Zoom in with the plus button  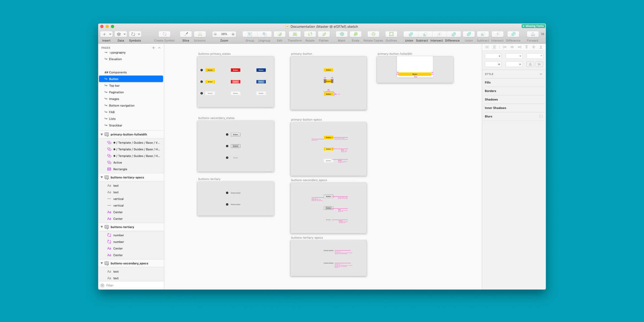233,34
